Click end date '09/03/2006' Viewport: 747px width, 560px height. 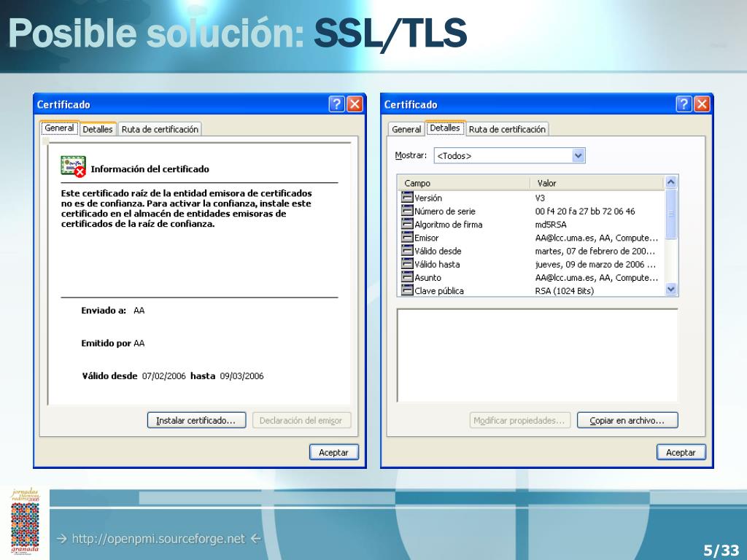click(x=241, y=376)
